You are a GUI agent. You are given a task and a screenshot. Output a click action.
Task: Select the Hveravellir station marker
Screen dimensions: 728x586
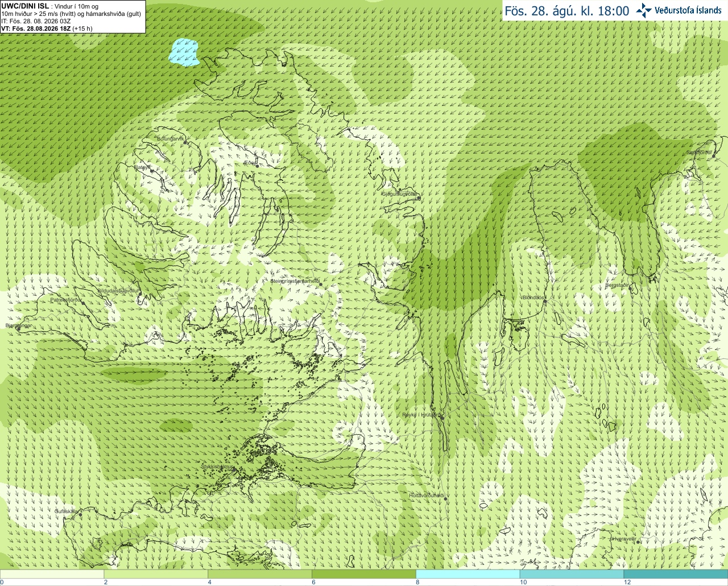tap(639, 542)
